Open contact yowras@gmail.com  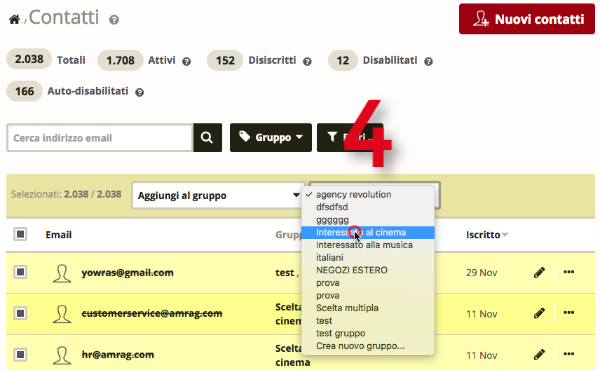coord(127,273)
